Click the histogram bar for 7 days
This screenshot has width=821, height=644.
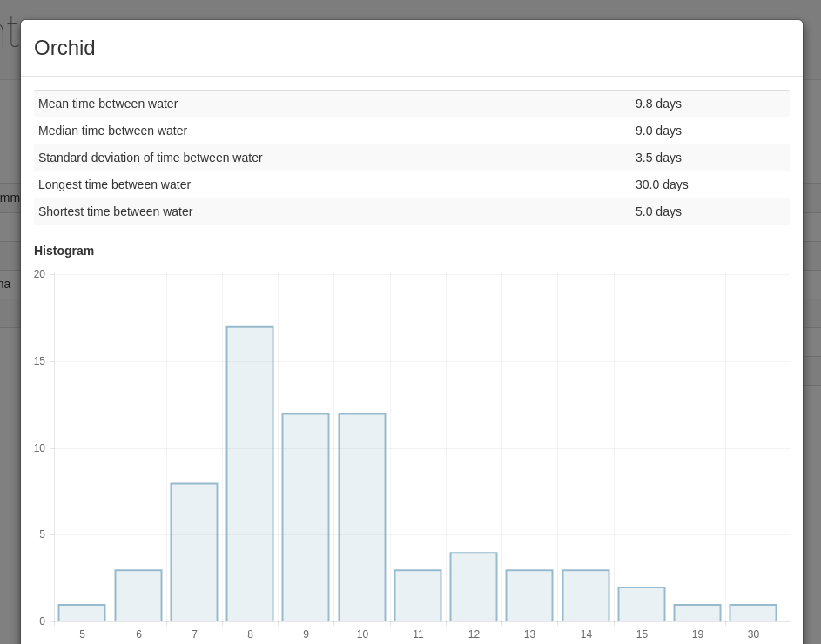tap(194, 553)
